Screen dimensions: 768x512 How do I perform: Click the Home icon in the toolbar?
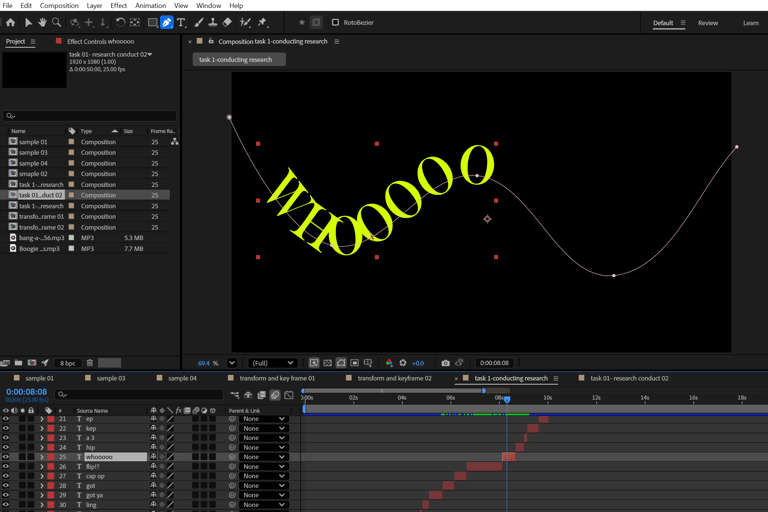(x=11, y=22)
